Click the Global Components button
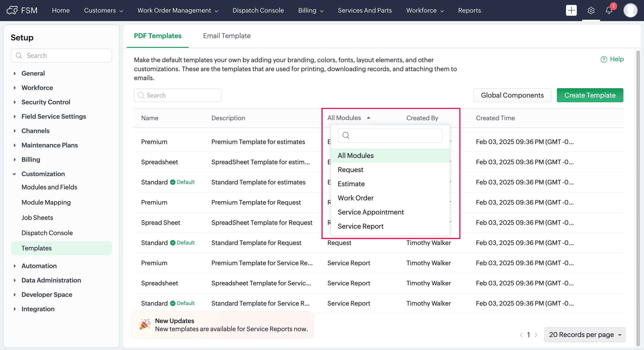Viewport: 644px width, 350px height. [x=512, y=95]
